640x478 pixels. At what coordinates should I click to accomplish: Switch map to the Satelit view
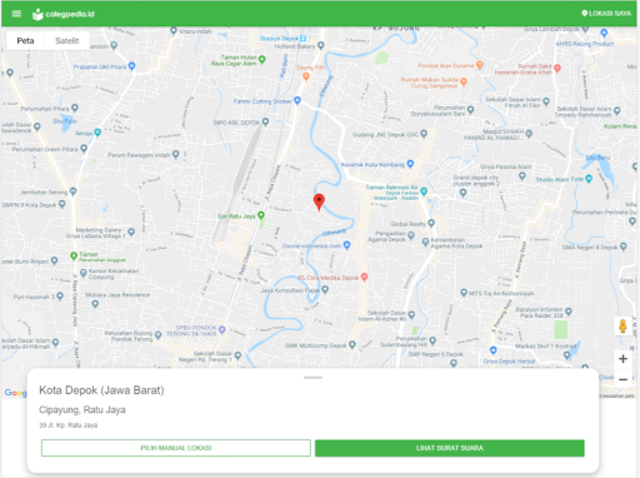pos(67,41)
